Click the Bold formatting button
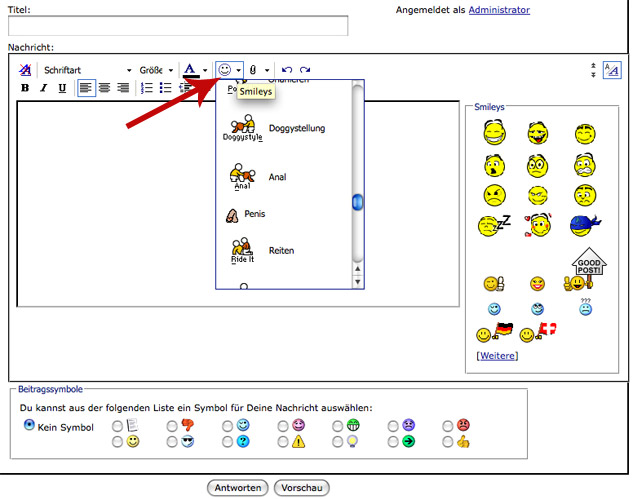The height and width of the screenshot is (500, 633). pyautogui.click(x=26, y=88)
